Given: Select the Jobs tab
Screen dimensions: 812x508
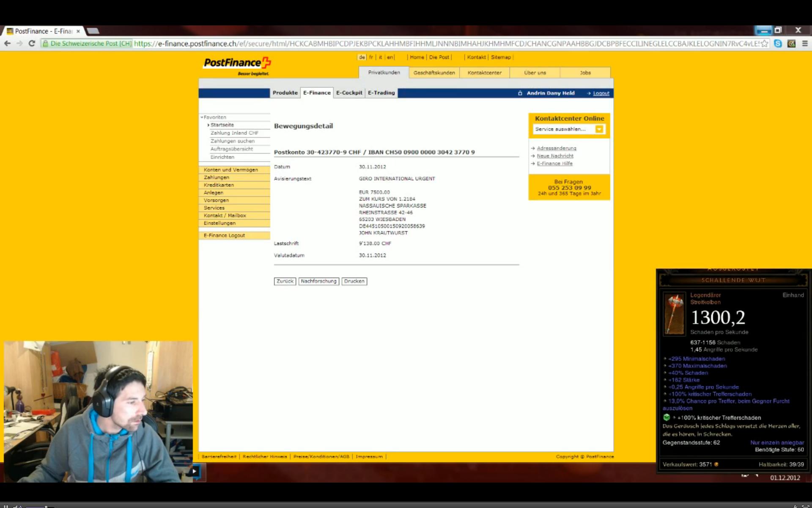Looking at the screenshot, I should coord(585,73).
